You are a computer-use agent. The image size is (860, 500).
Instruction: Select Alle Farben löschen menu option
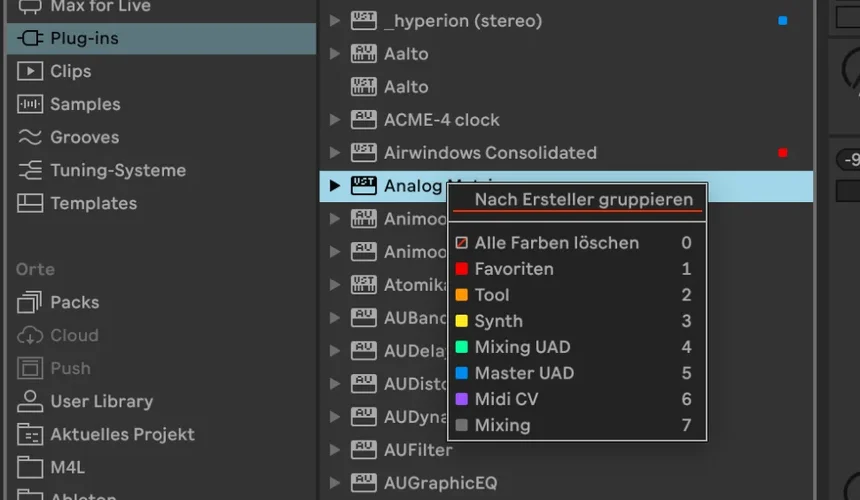click(556, 243)
